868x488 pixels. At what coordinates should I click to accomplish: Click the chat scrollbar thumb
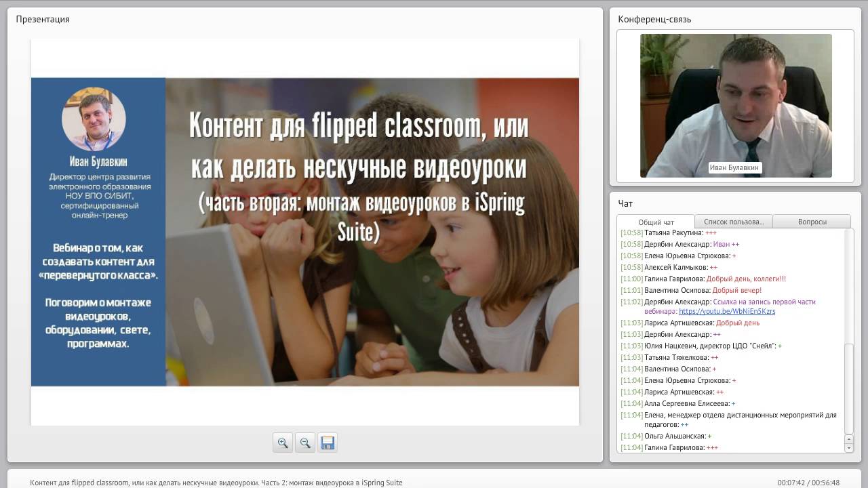coord(848,389)
